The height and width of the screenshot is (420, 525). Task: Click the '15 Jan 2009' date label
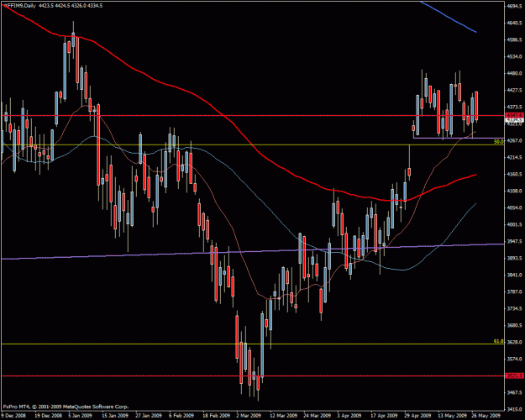tap(114, 415)
